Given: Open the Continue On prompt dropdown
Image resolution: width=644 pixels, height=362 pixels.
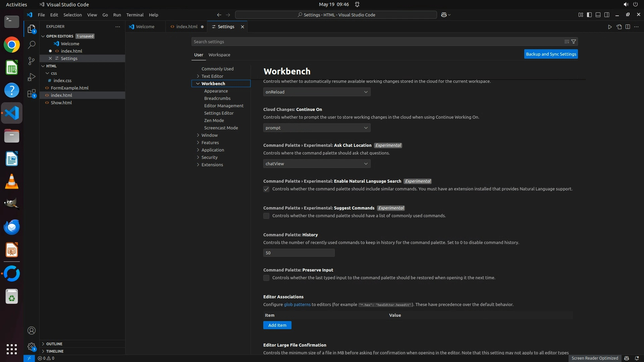Looking at the screenshot, I should point(317,128).
